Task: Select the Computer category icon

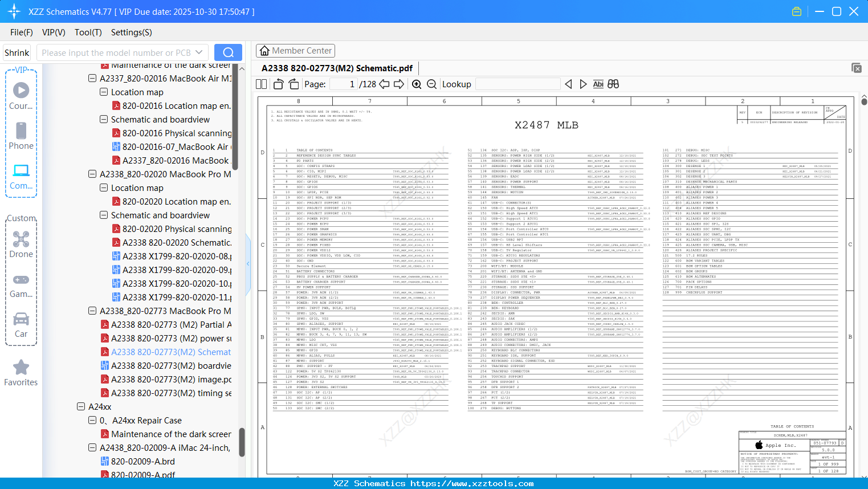Action: (21, 176)
